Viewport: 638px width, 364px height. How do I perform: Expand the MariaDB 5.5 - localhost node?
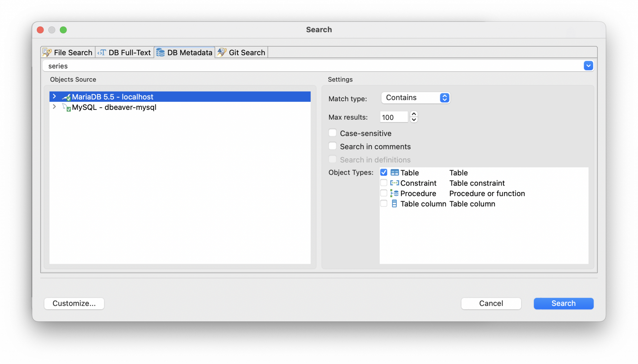[55, 96]
